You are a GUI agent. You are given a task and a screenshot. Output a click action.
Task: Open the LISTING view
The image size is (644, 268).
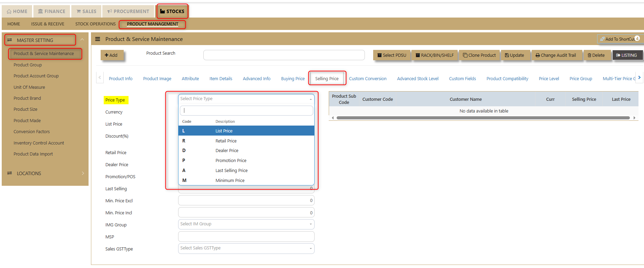pyautogui.click(x=627, y=55)
